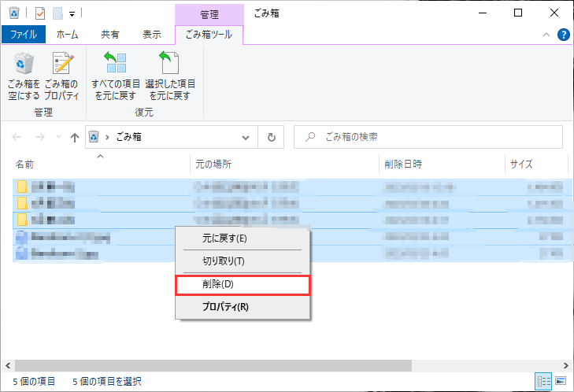Select 切り取り(T) from context menu
The image size is (574, 392).
(x=243, y=261)
